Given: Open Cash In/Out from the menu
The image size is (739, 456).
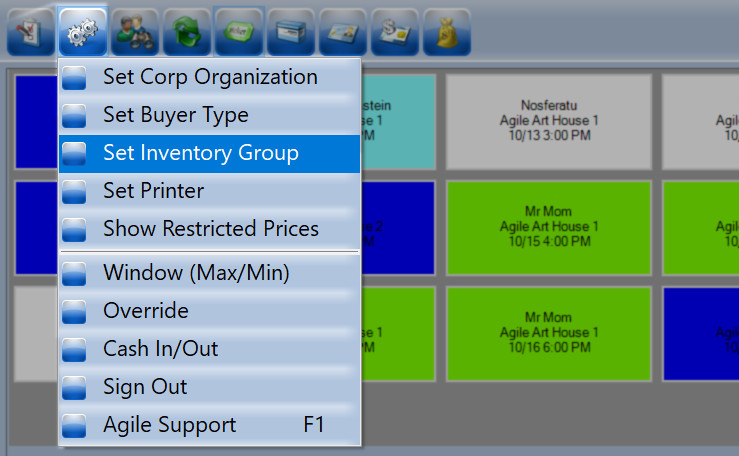Looking at the screenshot, I should point(209,350).
